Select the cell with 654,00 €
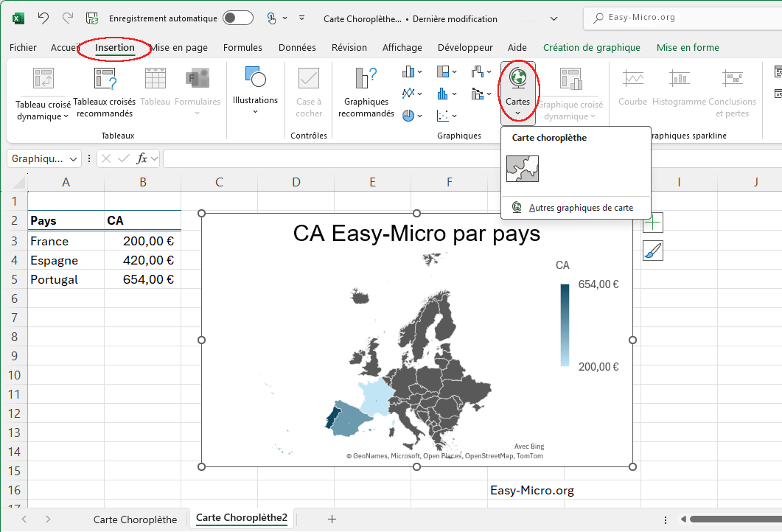782x532 pixels. pos(143,279)
